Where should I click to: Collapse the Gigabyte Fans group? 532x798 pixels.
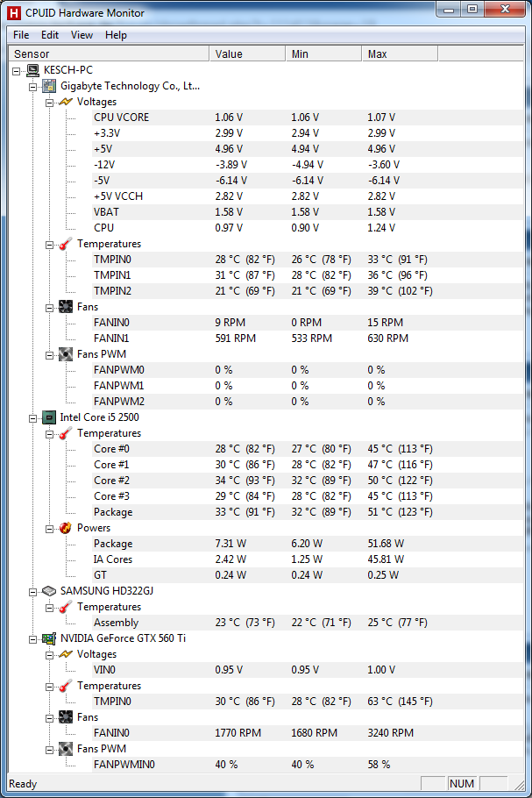(x=49, y=308)
